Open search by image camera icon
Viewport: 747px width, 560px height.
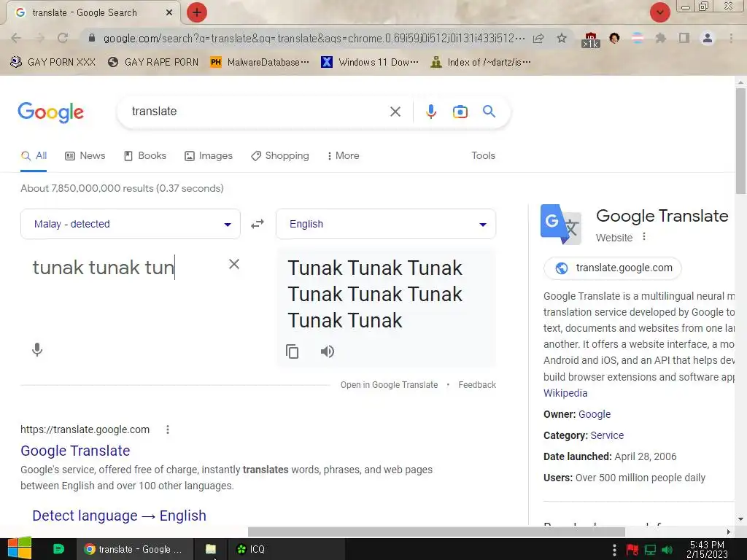[460, 112]
